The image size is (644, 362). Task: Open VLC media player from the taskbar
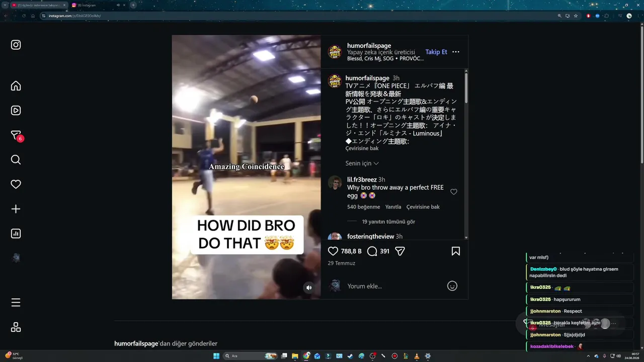coord(417,356)
